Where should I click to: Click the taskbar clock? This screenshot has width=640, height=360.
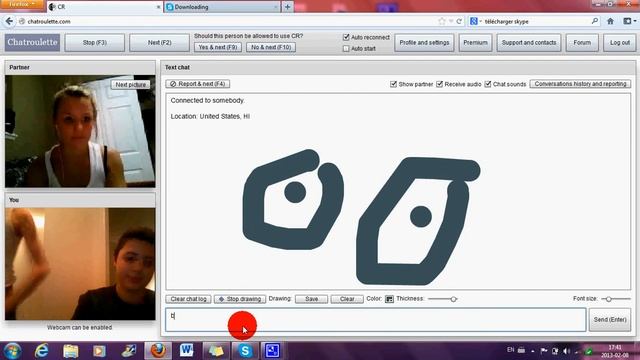point(614,351)
